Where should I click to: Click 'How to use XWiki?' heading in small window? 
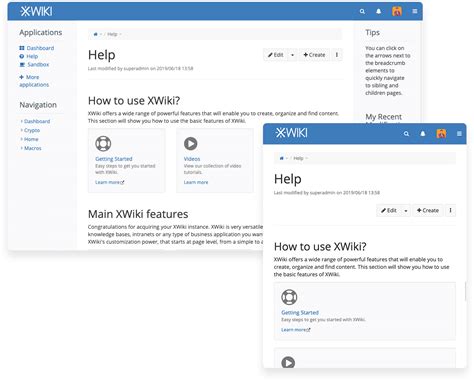pos(320,247)
